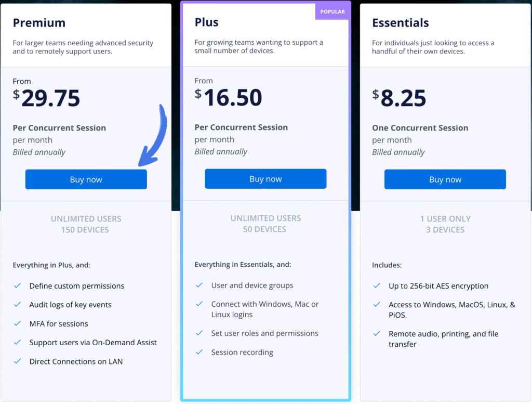Click Buy now under Plus plan
Viewport: 532px width, 404px height.
265,179
